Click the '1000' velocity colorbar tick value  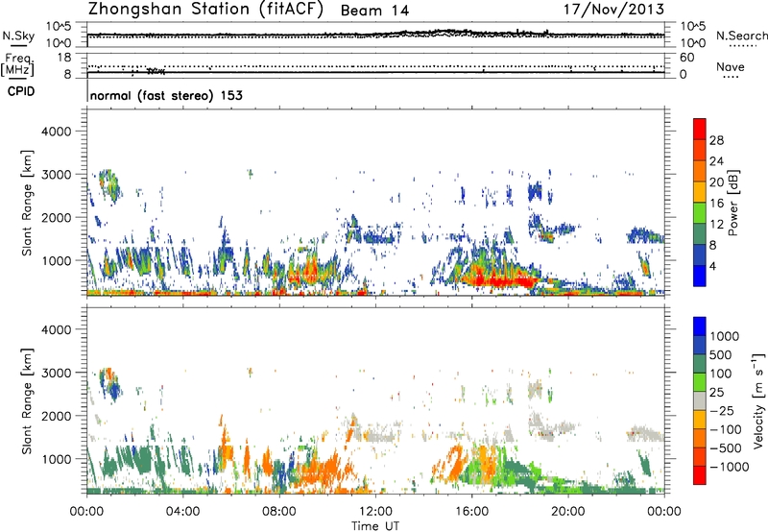coord(725,336)
